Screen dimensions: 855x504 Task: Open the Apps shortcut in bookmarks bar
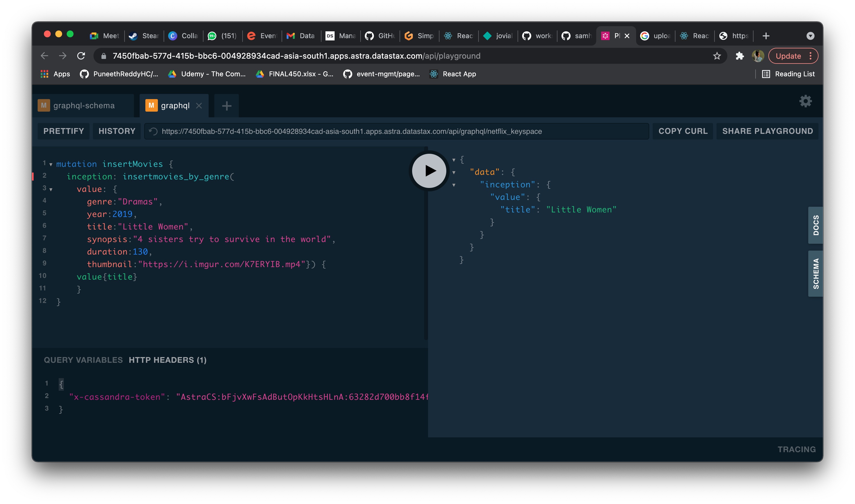(x=55, y=74)
